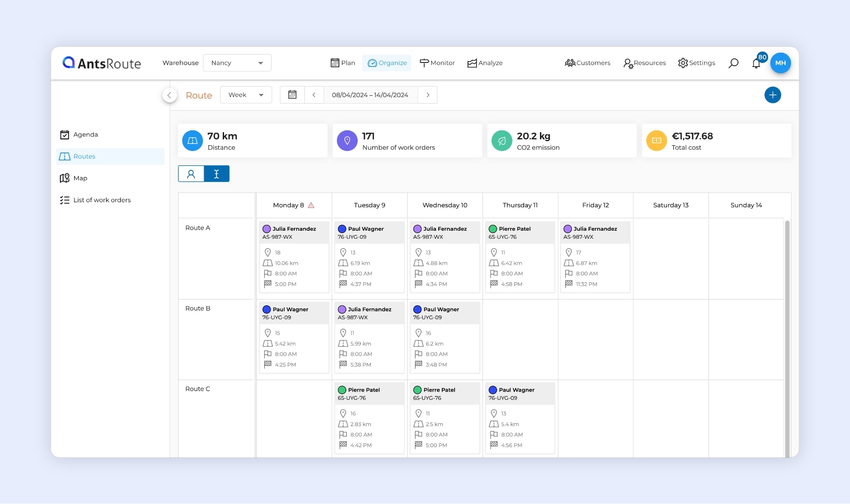
Task: Collapse the left sidebar panel
Action: [x=169, y=95]
